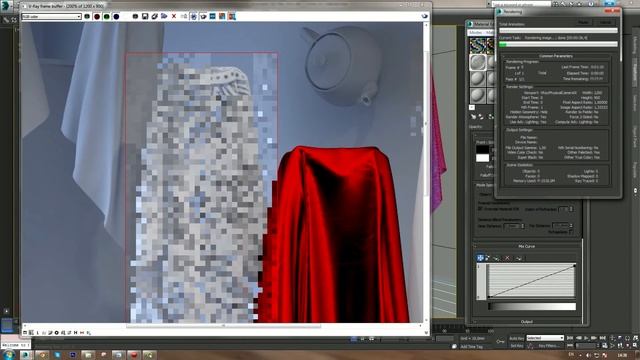640x360 pixels.
Task: Open the Modes menu in Material Editor
Action: pyautogui.click(x=476, y=32)
